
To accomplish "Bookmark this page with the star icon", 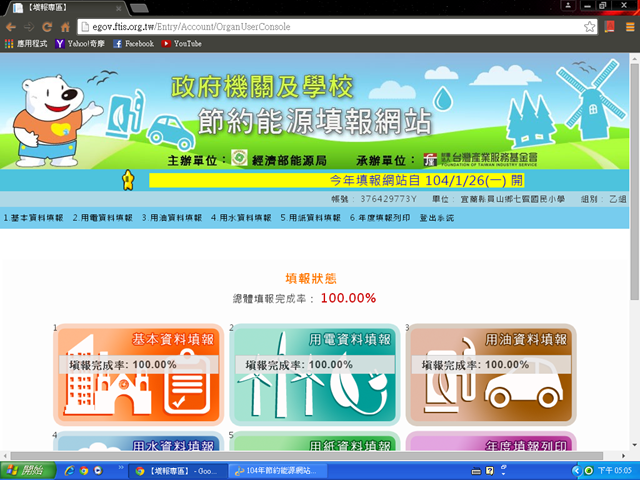I will tap(589, 27).
